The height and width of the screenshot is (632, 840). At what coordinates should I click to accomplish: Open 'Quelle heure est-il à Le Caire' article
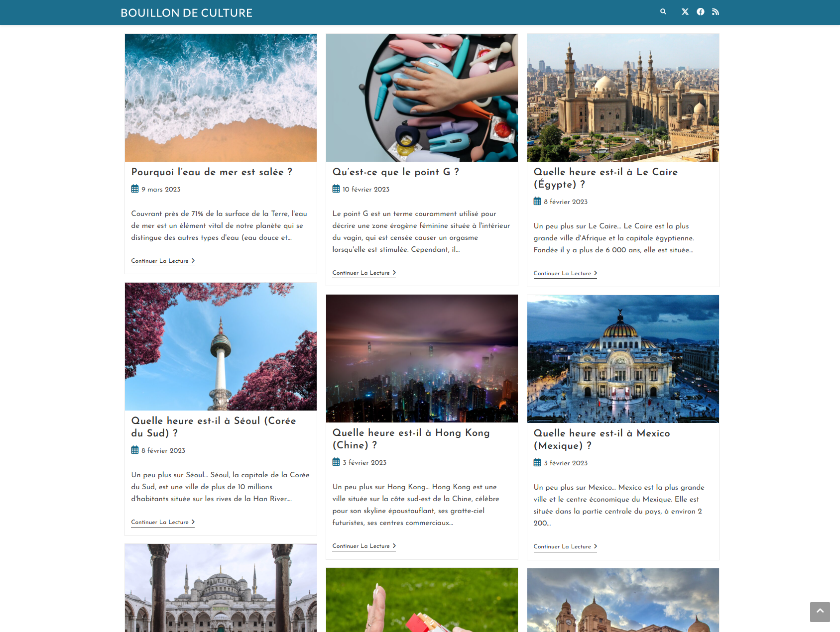coord(605,178)
